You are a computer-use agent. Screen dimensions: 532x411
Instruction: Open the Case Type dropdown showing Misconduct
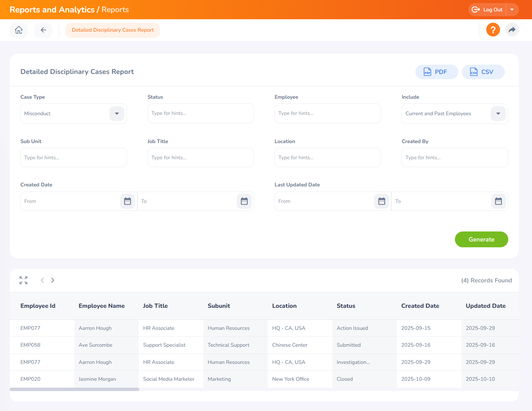pos(117,113)
